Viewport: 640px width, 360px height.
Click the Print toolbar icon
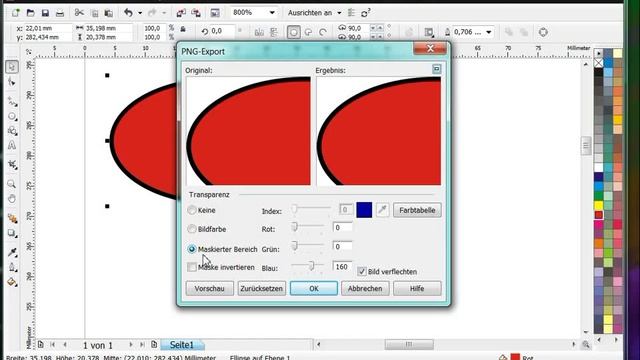pyautogui.click(x=60, y=13)
